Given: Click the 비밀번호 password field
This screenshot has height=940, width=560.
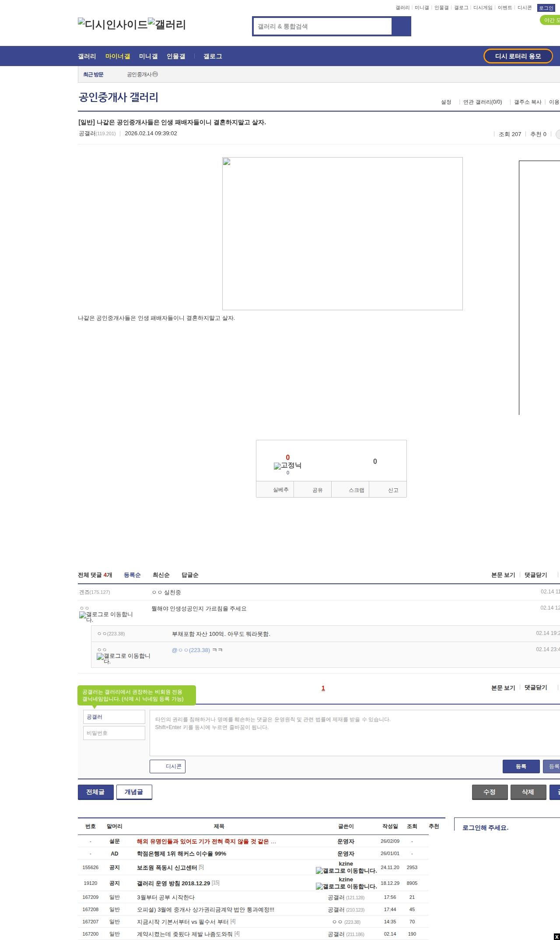Looking at the screenshot, I should click(114, 733).
